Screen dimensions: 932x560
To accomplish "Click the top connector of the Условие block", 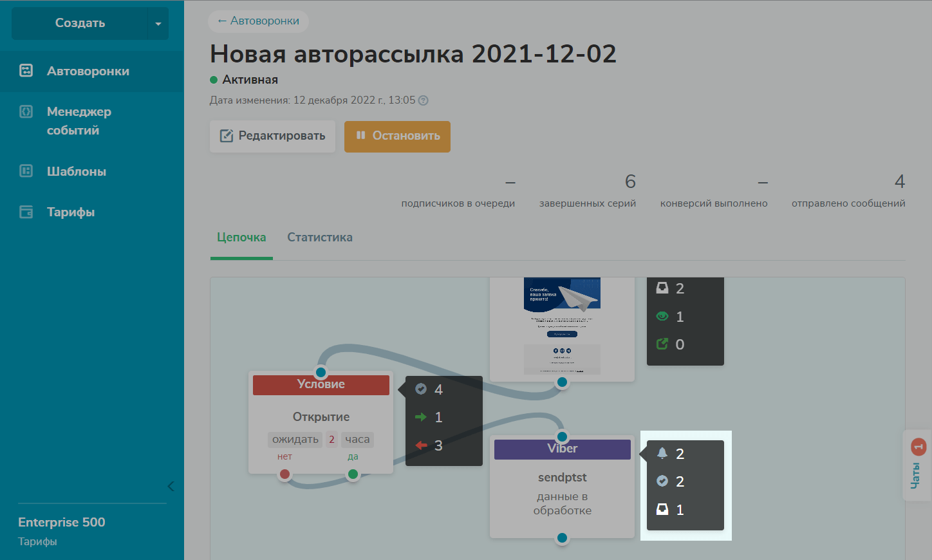I will click(x=321, y=372).
